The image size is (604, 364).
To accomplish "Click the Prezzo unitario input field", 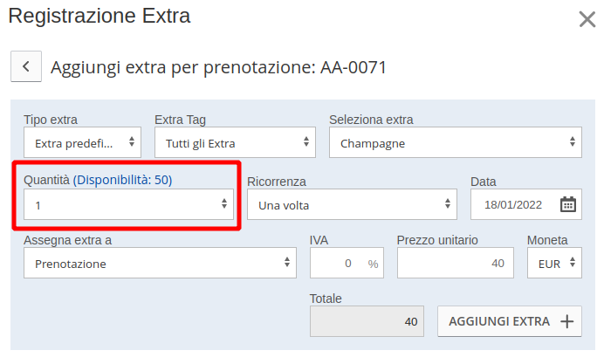I will [x=456, y=263].
